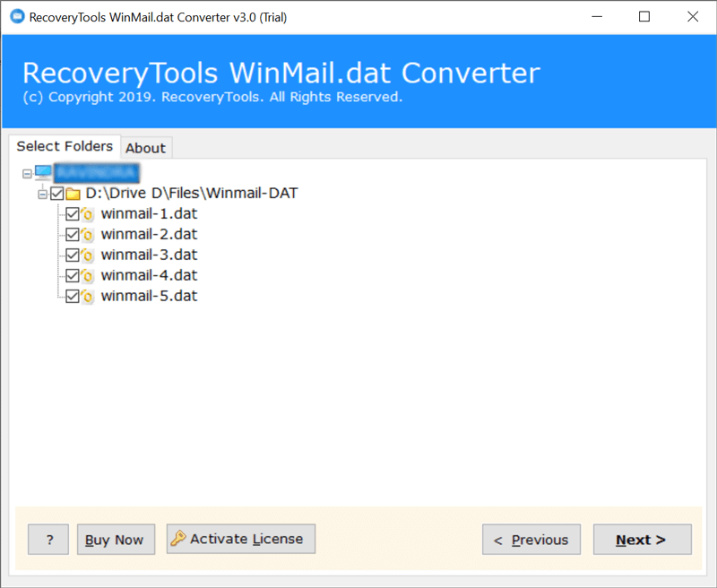Select the winmail-2.dat file name
This screenshot has height=588, width=717.
click(149, 235)
